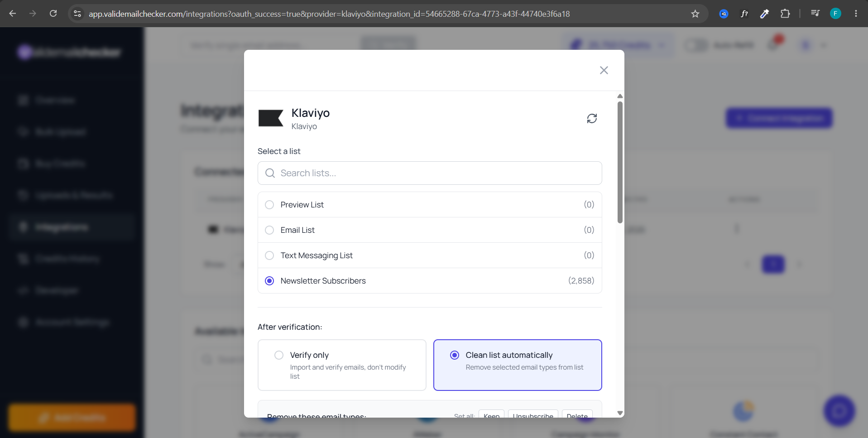Click the Klaviyo heading text
The height and width of the screenshot is (438, 868).
click(x=311, y=113)
